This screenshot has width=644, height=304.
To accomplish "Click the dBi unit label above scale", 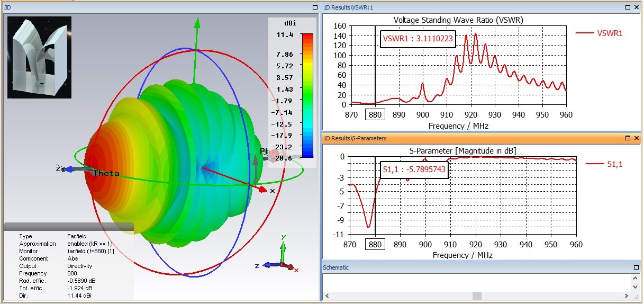I will coord(290,23).
